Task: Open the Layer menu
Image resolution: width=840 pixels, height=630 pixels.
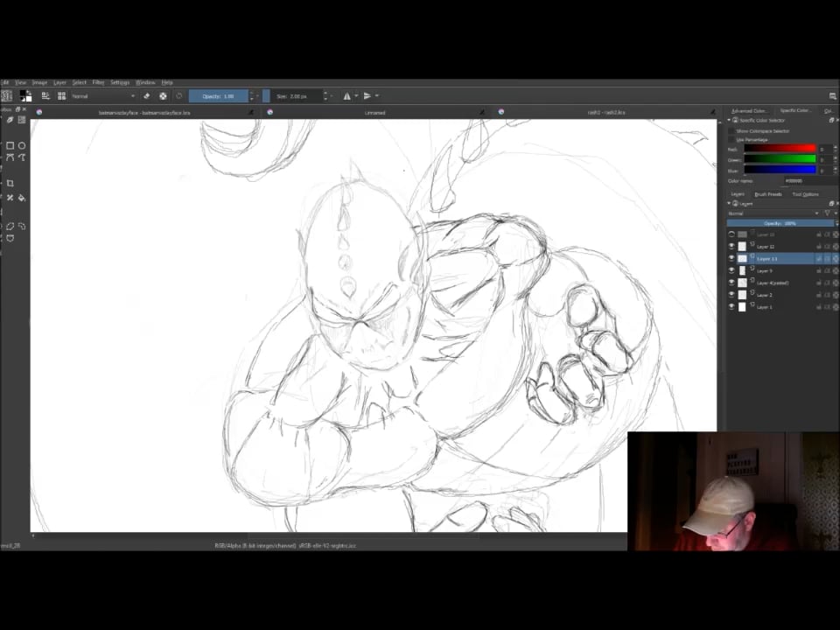Action: click(x=59, y=82)
